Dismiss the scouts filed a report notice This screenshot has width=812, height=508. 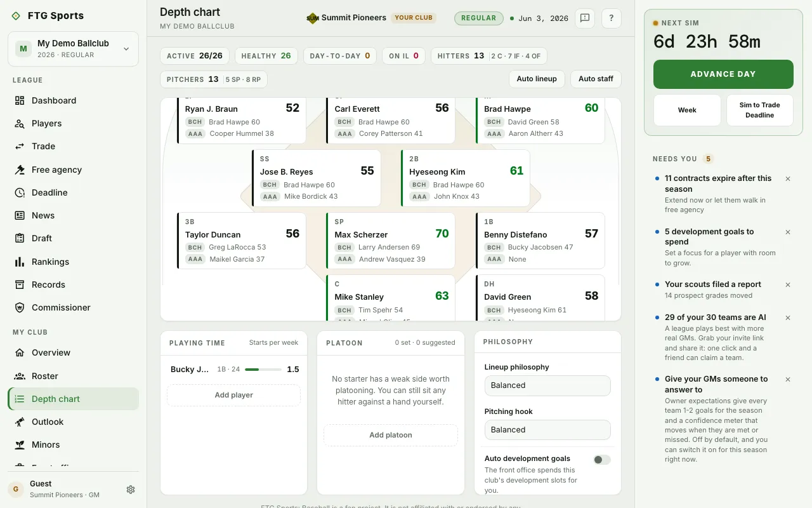pos(788,285)
